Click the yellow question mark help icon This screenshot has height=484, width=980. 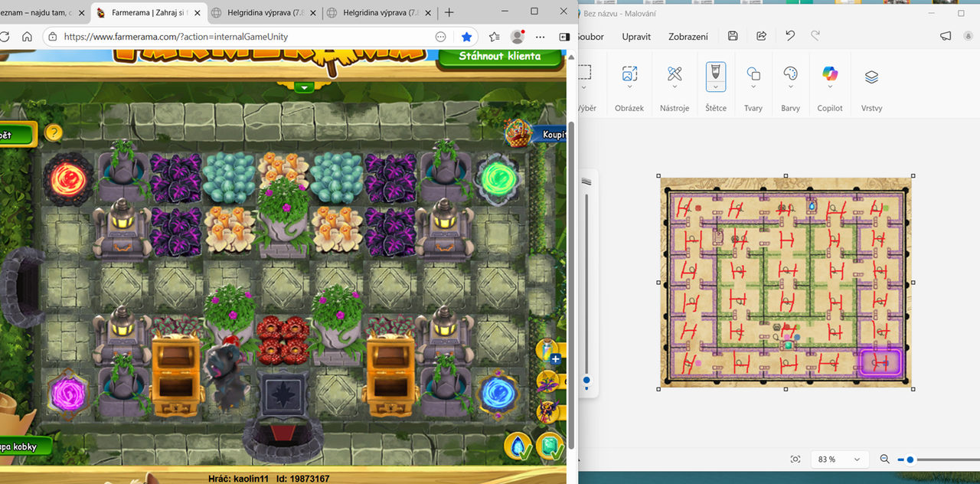pyautogui.click(x=53, y=133)
